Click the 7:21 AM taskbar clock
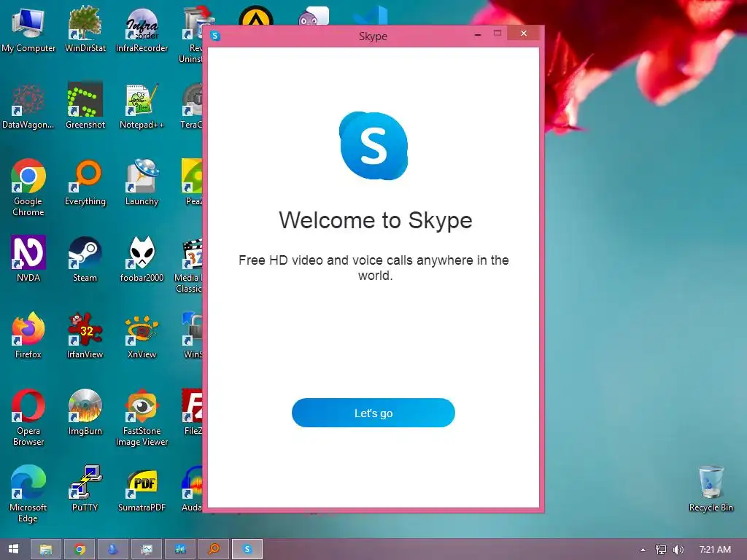The image size is (747, 560). coord(715,550)
